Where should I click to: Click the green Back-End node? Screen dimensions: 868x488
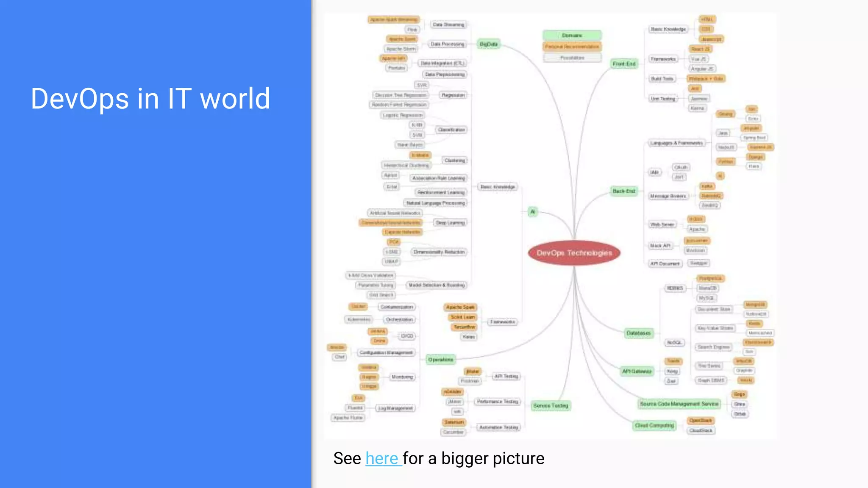[624, 191]
